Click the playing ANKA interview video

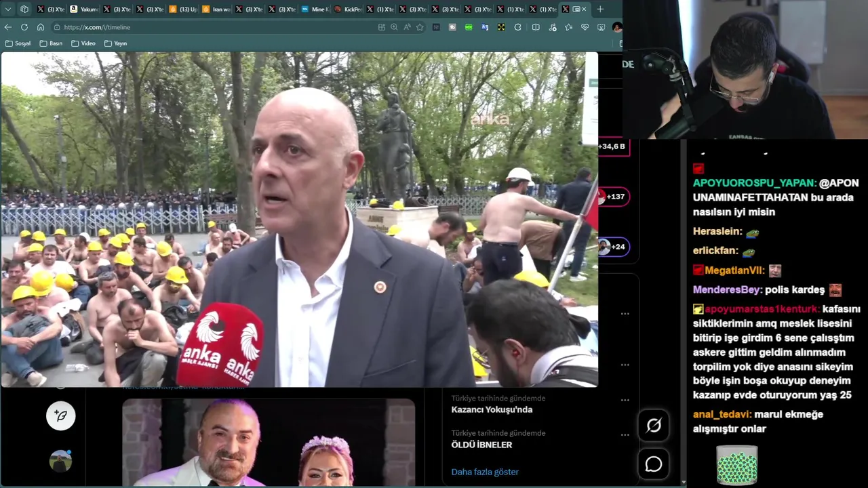[x=299, y=220]
